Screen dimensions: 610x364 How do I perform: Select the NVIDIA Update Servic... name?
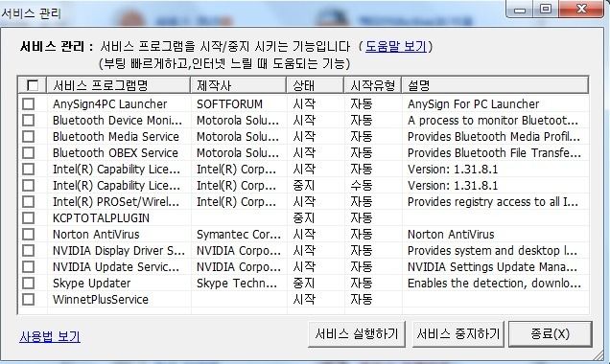point(116,267)
